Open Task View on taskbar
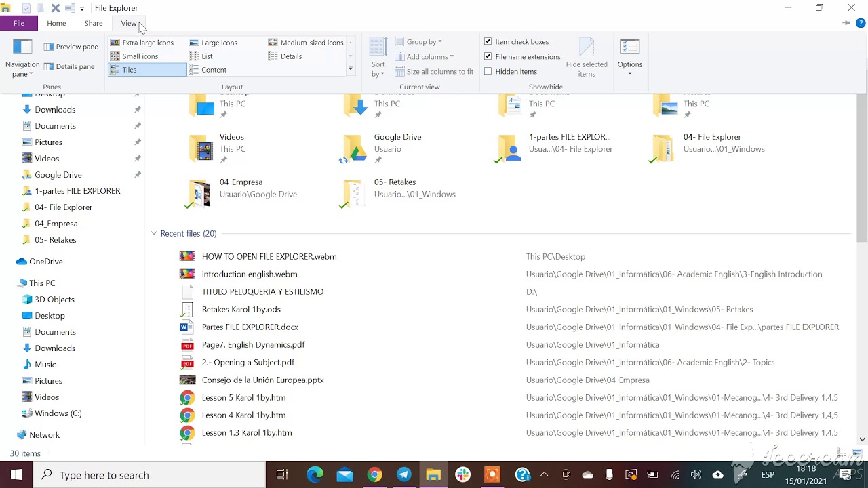 pos(282,475)
